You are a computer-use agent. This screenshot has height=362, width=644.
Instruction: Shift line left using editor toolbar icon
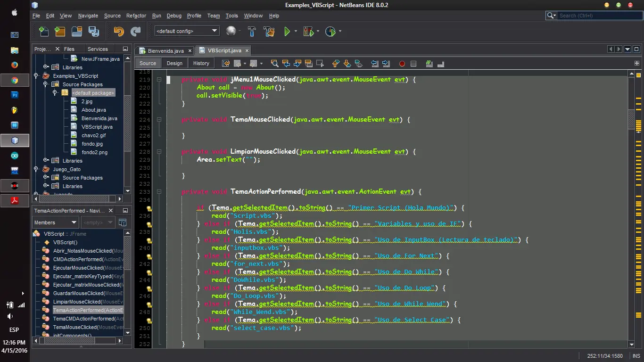pyautogui.click(x=375, y=64)
